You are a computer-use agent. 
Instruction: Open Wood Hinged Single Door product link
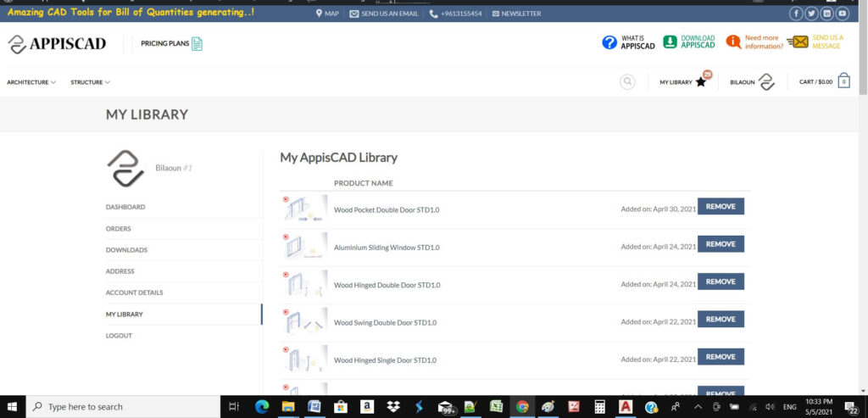[385, 360]
